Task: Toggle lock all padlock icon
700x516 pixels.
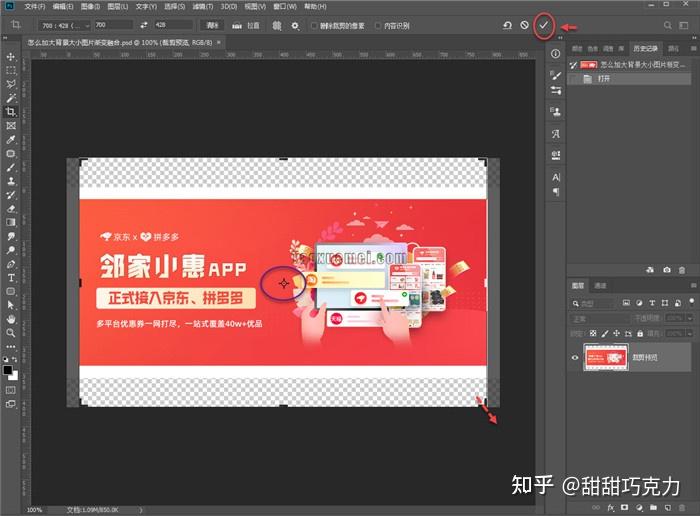Action: pyautogui.click(x=640, y=333)
